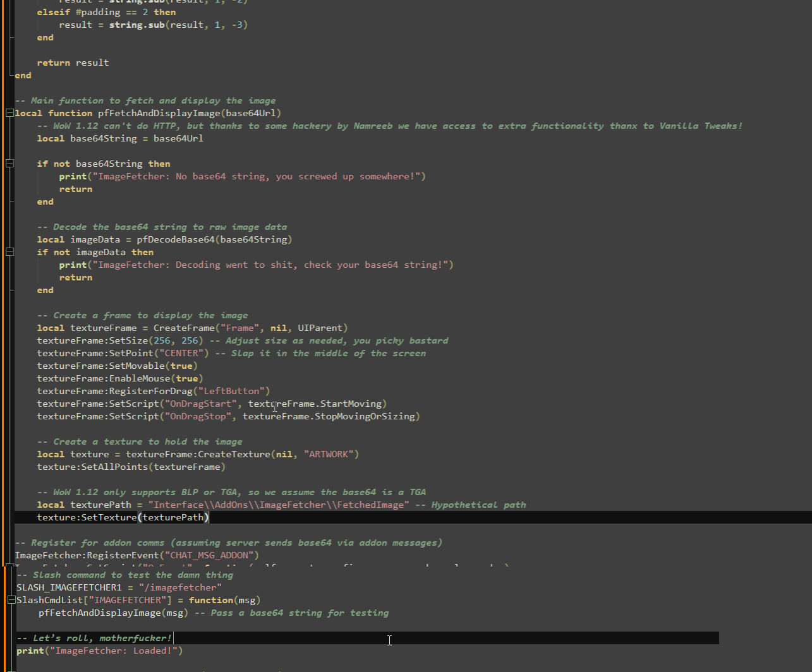812x672 pixels.
Task: Click the 'SlashCmdList["IMAGEFETCHER"] = function(msg)' line
Action: pos(138,600)
